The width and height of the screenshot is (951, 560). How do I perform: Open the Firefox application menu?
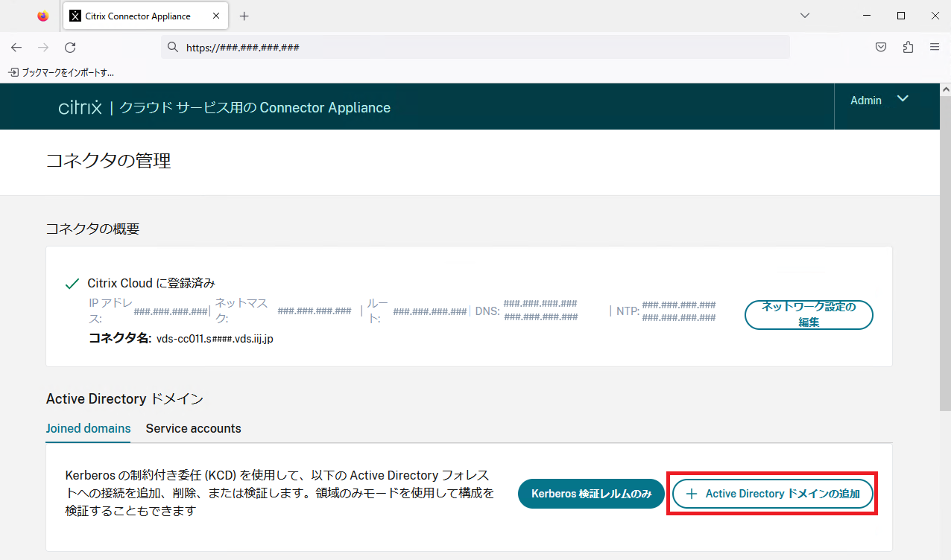[x=935, y=47]
